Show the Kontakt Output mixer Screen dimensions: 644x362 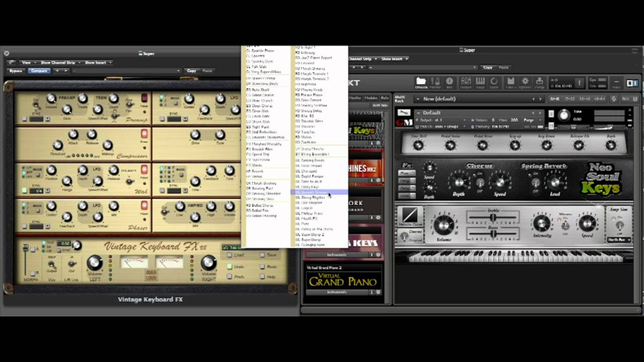[x=466, y=82]
